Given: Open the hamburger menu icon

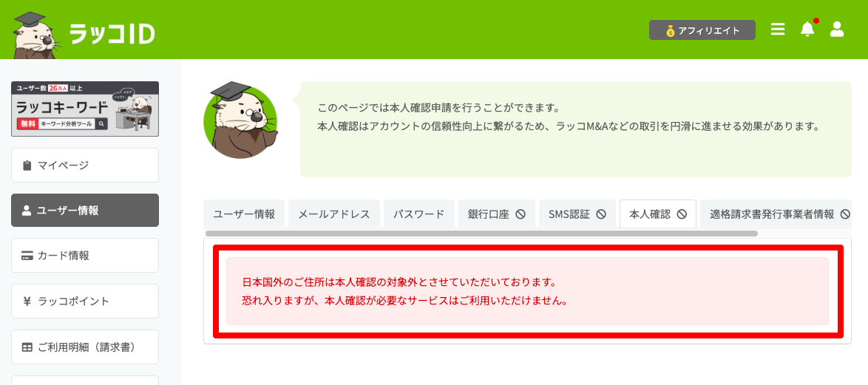Looking at the screenshot, I should pyautogui.click(x=778, y=30).
